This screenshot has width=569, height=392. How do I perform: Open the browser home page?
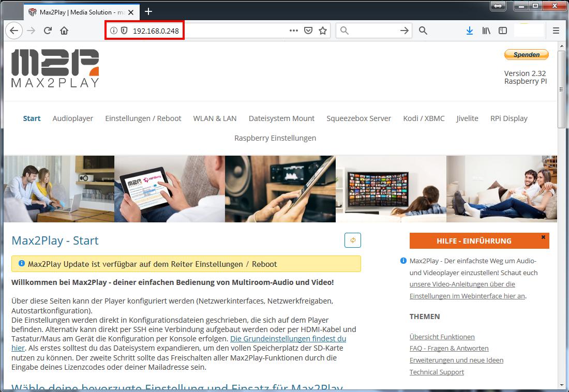(x=64, y=31)
